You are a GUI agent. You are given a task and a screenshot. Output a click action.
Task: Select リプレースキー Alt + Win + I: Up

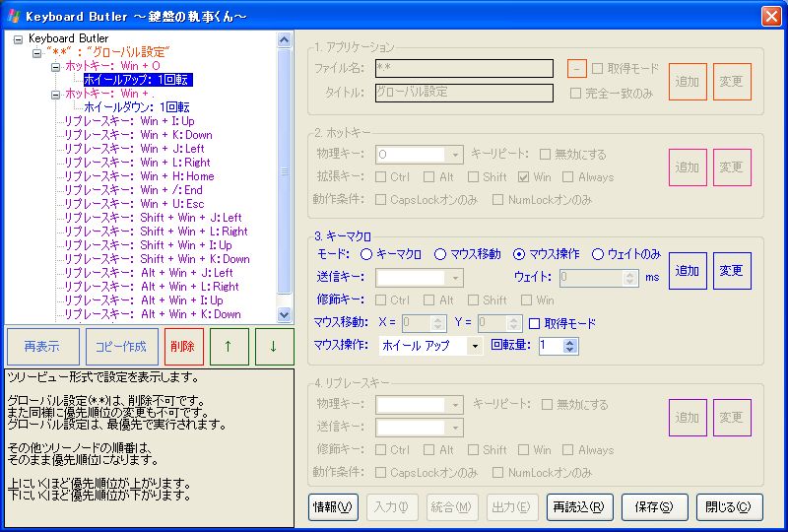click(x=143, y=300)
